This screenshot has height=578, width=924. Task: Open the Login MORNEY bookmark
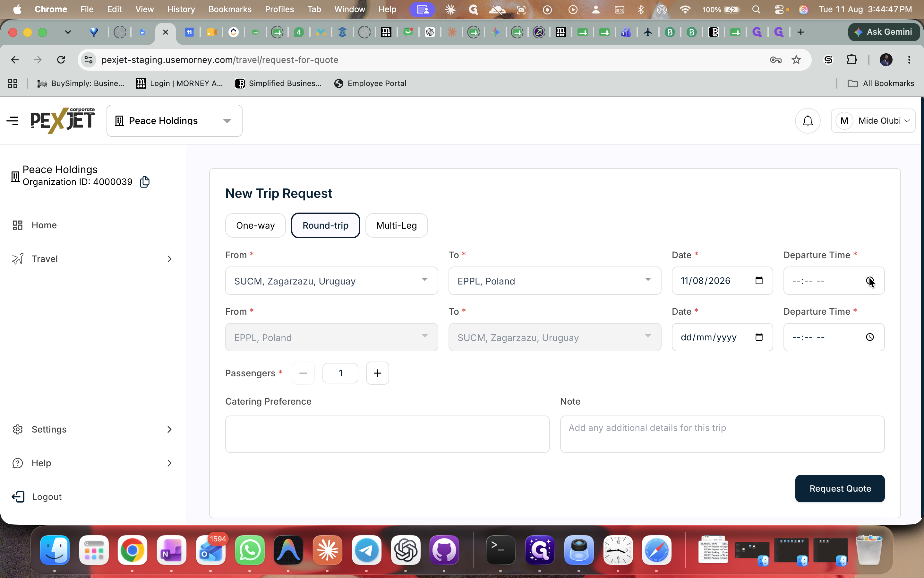click(179, 83)
